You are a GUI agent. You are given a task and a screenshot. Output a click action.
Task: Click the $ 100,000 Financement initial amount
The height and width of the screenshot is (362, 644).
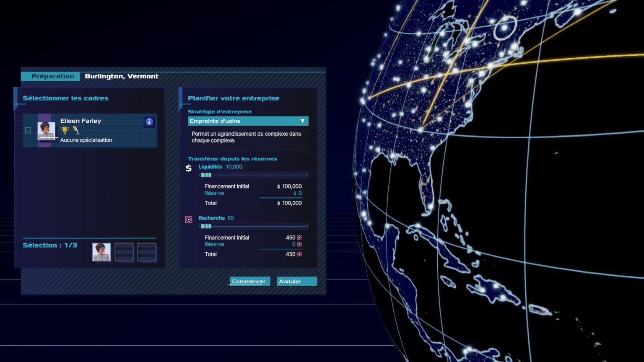(289, 186)
